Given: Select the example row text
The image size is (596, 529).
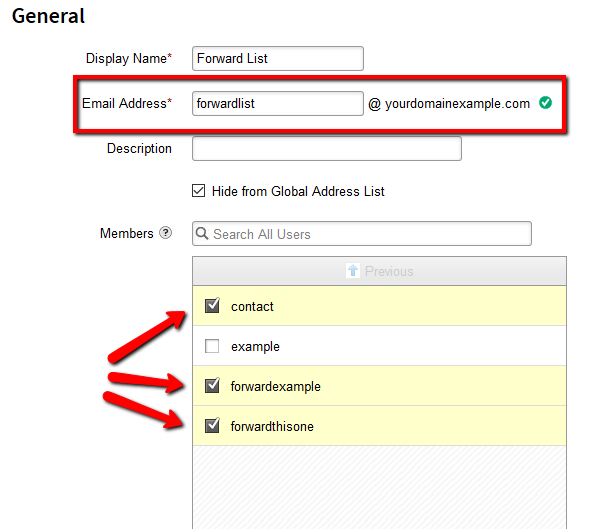Looking at the screenshot, I should tap(255, 347).
